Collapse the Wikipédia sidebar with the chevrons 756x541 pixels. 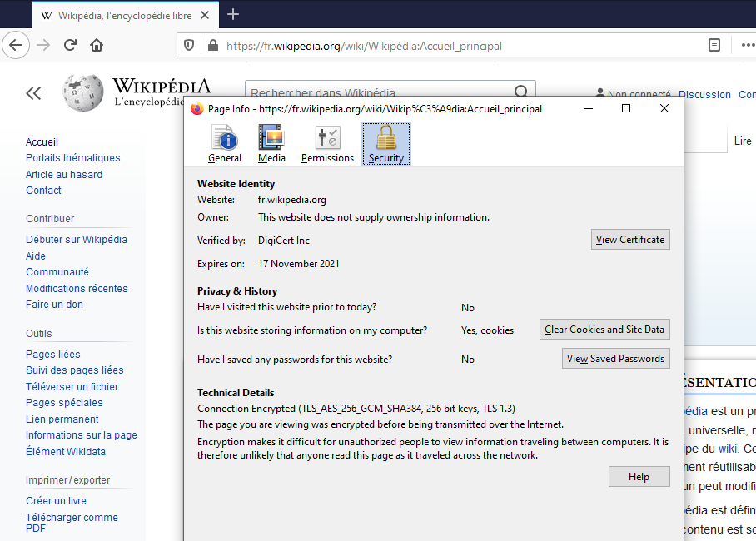click(33, 93)
